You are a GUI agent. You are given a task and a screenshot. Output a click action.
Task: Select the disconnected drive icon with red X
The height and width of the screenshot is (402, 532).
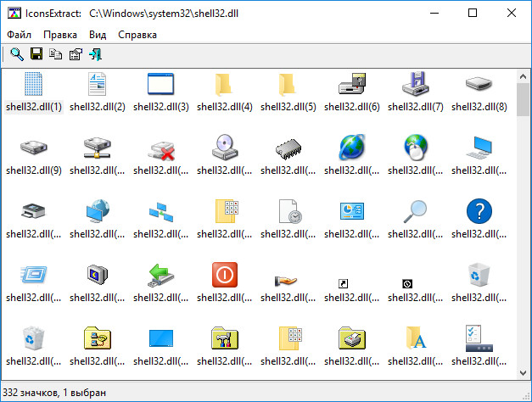point(161,151)
